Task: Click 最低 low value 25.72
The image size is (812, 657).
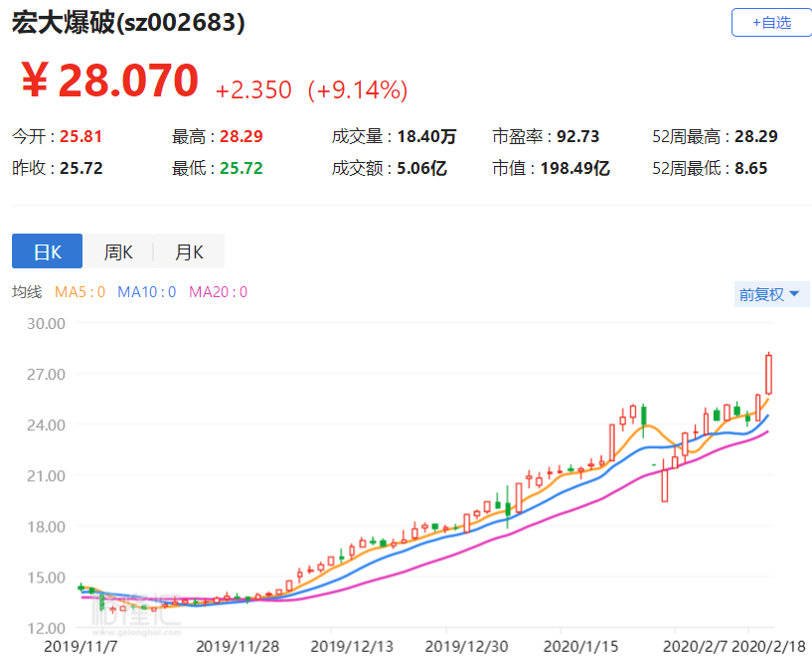Action: (x=242, y=168)
